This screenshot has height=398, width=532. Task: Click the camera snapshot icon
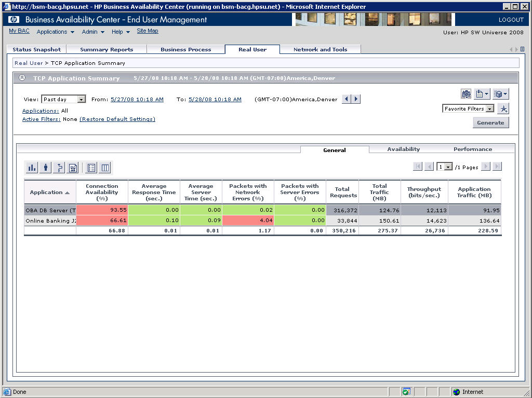pos(466,94)
